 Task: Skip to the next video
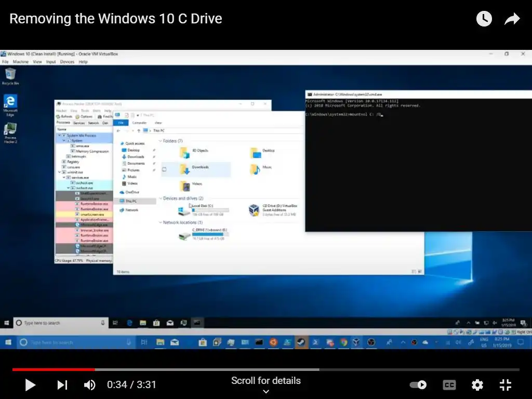(62, 385)
